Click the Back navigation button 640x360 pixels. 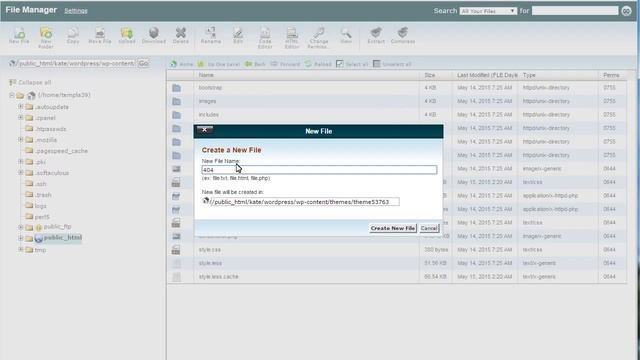(255, 64)
